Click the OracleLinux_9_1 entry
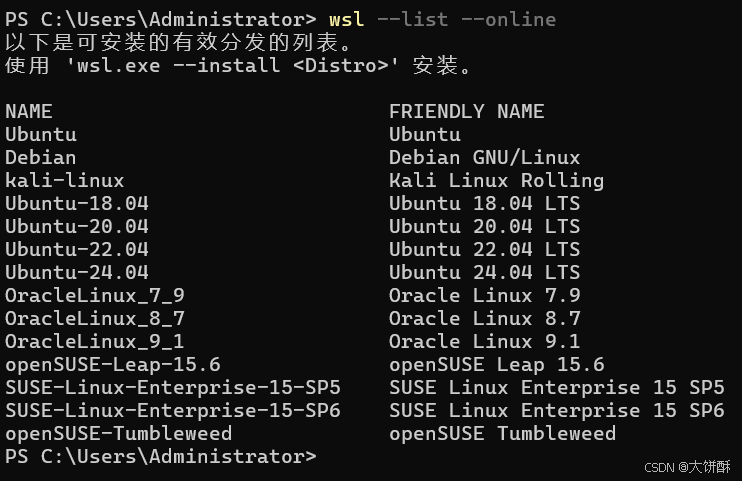 [x=95, y=341]
